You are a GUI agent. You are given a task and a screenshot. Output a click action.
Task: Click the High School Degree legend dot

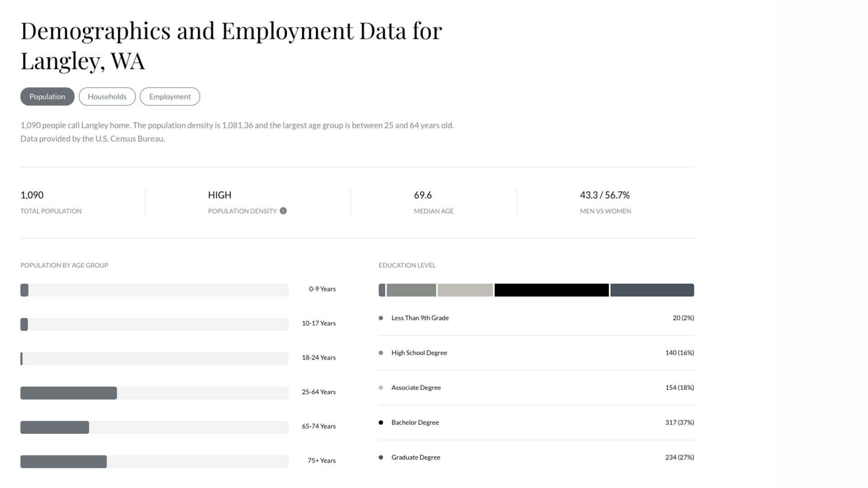pos(381,353)
